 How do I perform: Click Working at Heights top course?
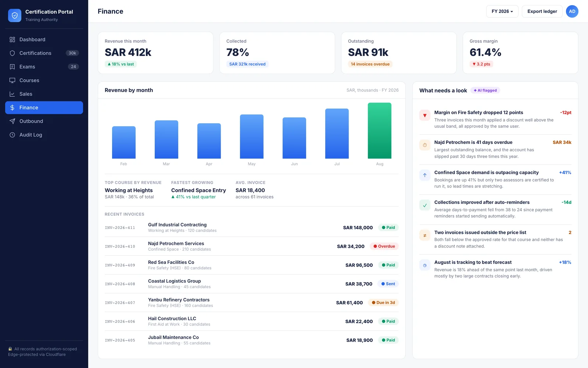click(x=129, y=190)
